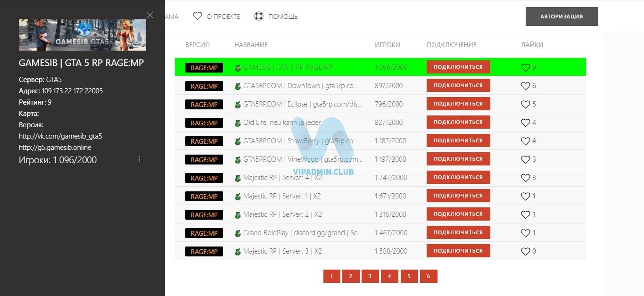
Task: Connect to GTA5RP.COM | Eclipse server
Action: (458, 104)
